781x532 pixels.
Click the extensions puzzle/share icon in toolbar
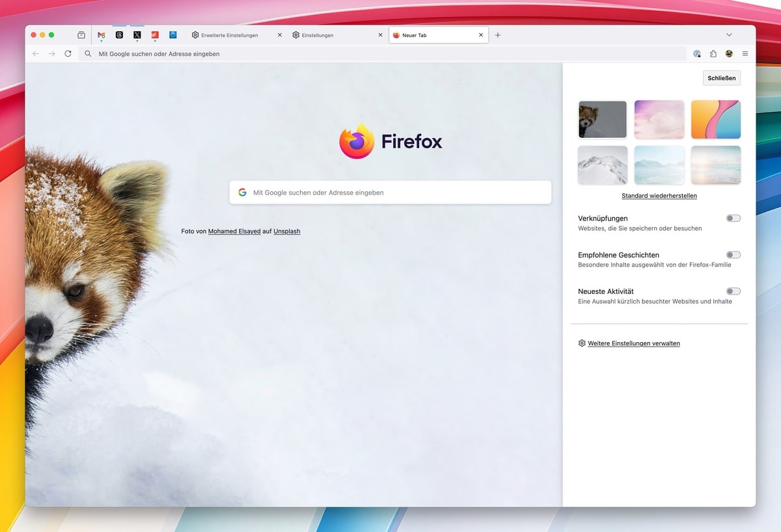[713, 53]
